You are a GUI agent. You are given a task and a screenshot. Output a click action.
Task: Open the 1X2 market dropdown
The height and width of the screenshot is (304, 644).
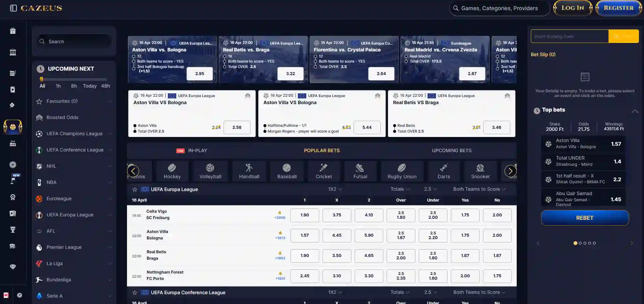(335, 189)
